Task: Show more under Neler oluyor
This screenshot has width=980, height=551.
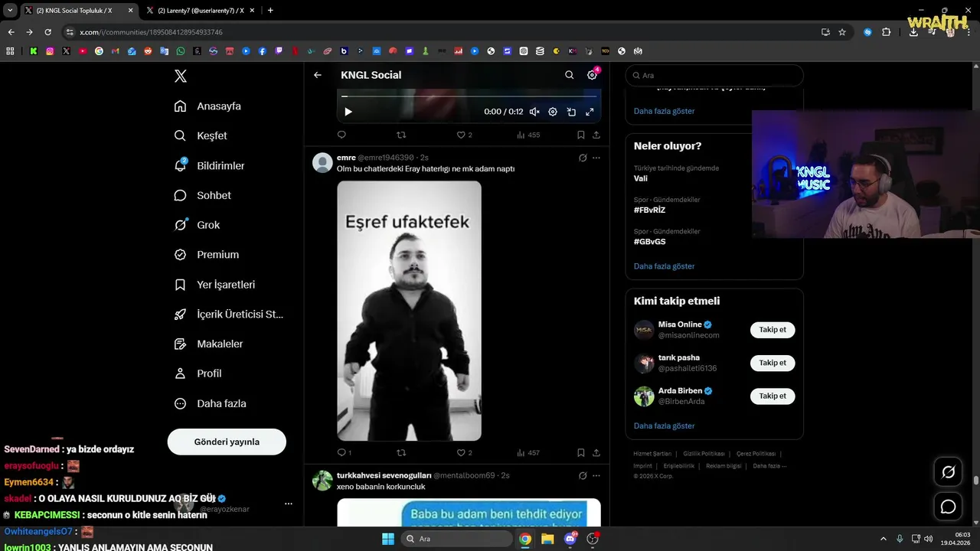Action: [x=664, y=266]
